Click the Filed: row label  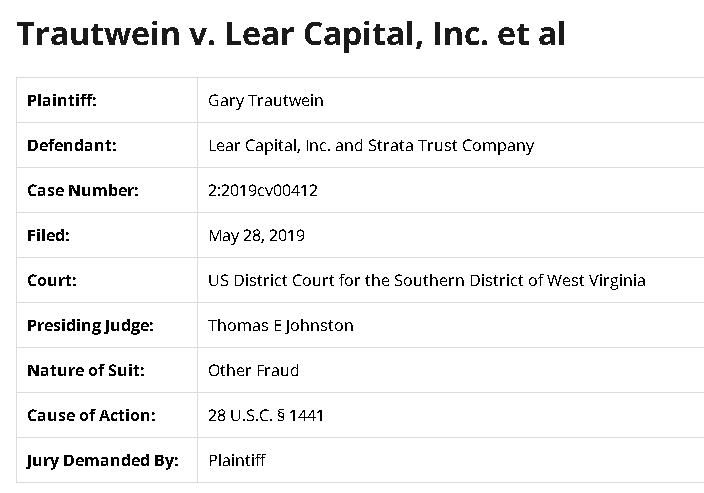pos(48,235)
